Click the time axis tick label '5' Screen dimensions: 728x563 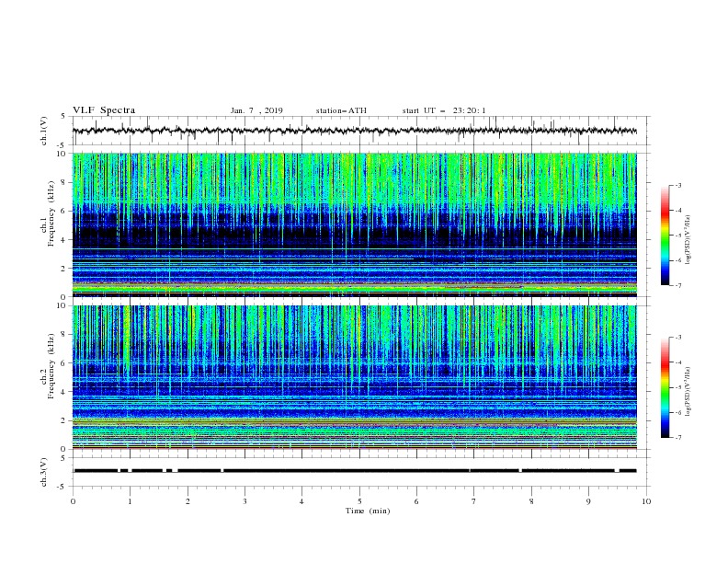coord(359,501)
